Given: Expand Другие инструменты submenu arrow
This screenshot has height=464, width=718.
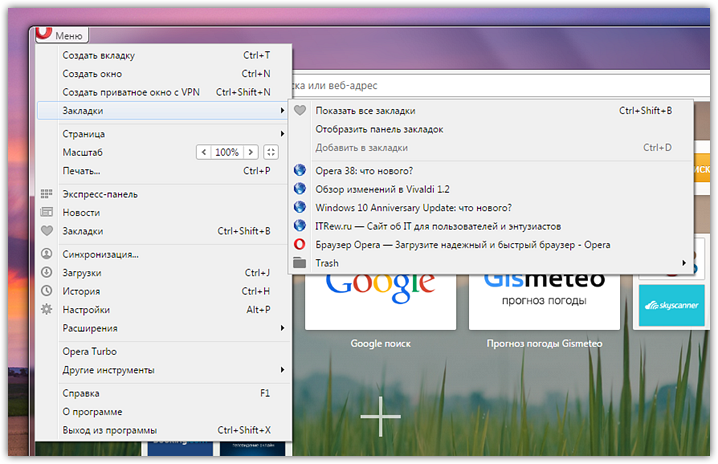Looking at the screenshot, I should tap(282, 370).
